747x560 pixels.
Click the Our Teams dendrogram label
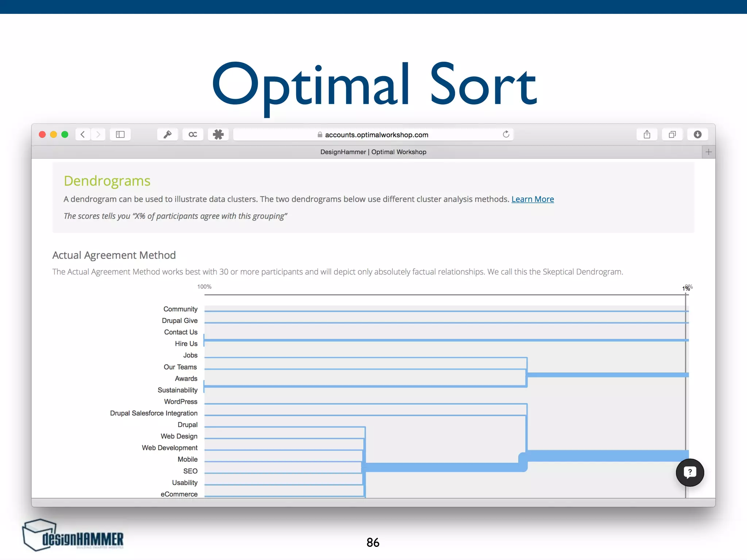pos(180,367)
